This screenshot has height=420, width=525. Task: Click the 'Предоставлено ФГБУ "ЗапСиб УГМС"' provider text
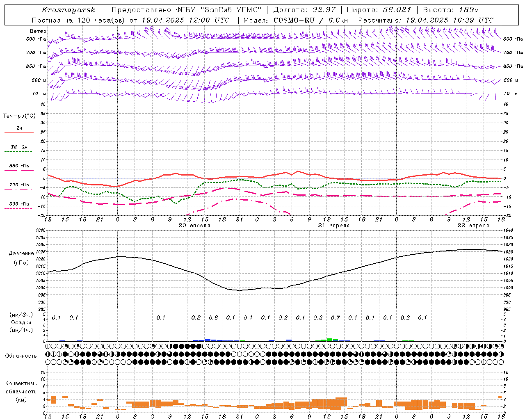pos(187,10)
